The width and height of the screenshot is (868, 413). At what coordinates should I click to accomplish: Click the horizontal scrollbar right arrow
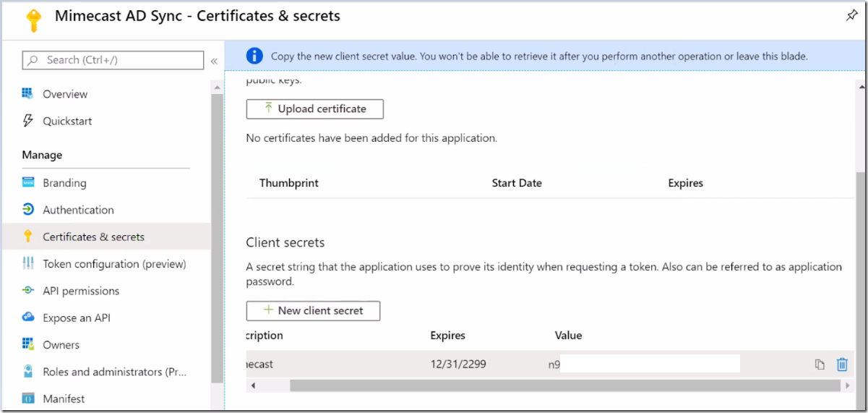pos(847,386)
